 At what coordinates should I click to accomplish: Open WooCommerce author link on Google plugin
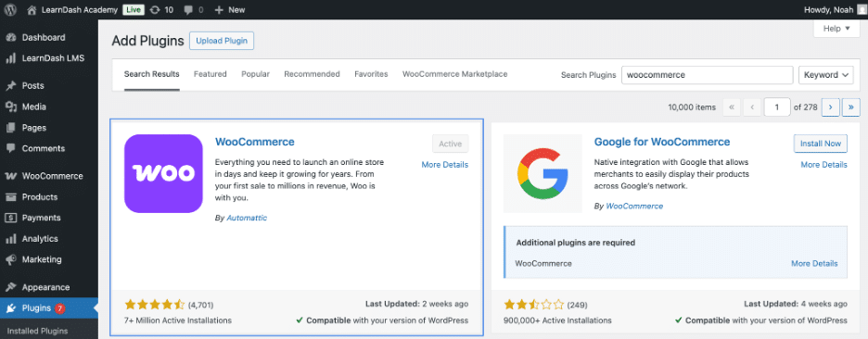[634, 206]
